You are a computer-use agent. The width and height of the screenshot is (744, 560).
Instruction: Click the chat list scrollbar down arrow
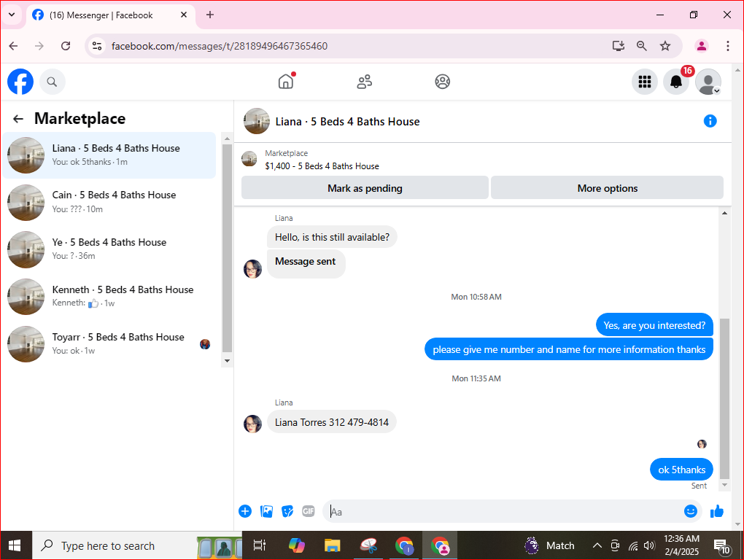228,361
